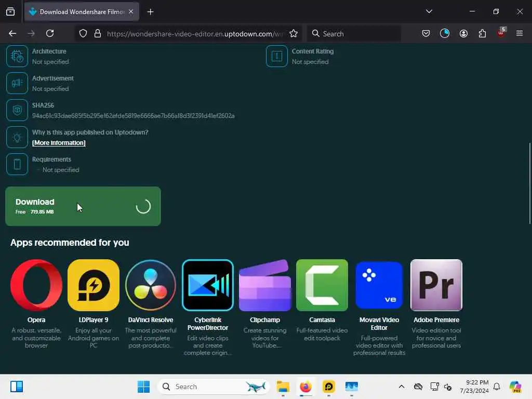The height and width of the screenshot is (399, 532).
Task: Click the Advertisement megaphone icon
Action: pos(17,83)
